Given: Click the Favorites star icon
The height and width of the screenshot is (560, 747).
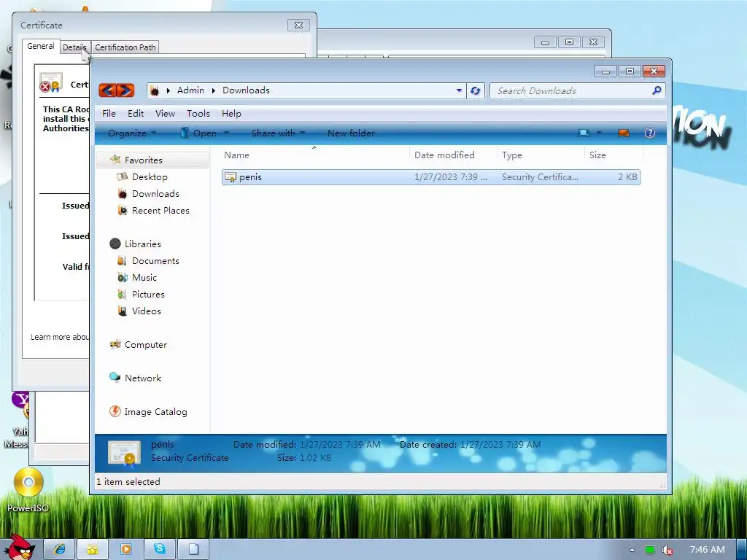Looking at the screenshot, I should point(115,159).
